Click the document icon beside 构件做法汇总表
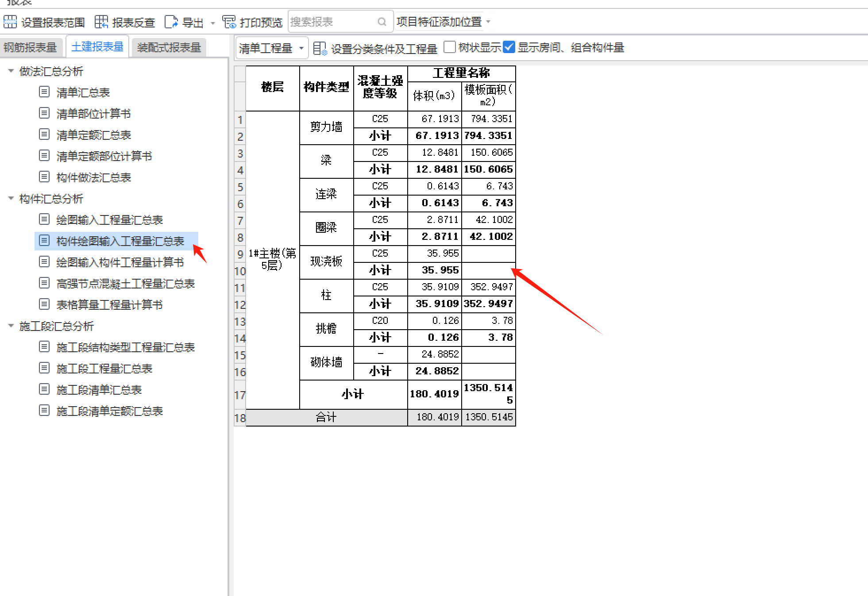The height and width of the screenshot is (596, 868). point(44,177)
